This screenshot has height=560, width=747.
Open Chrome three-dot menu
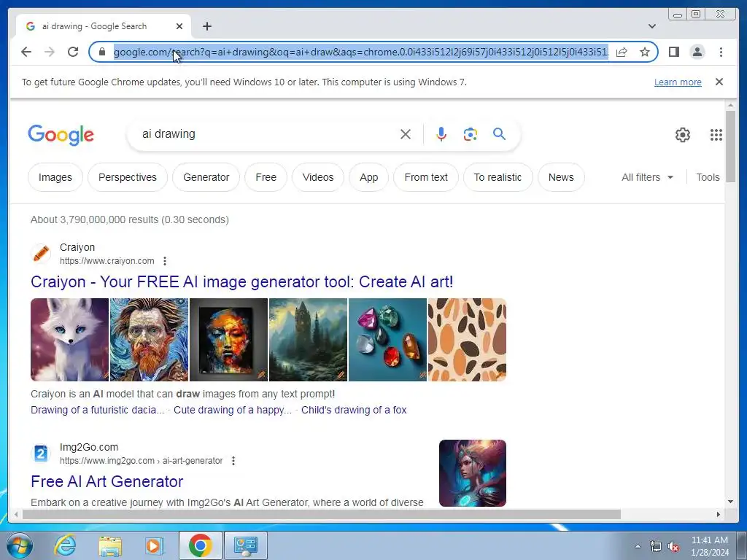[x=721, y=52]
